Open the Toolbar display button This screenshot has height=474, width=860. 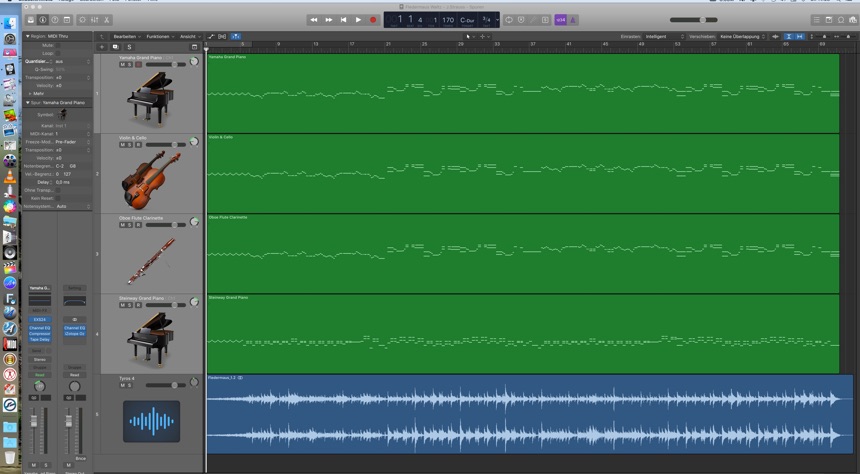coord(67,20)
